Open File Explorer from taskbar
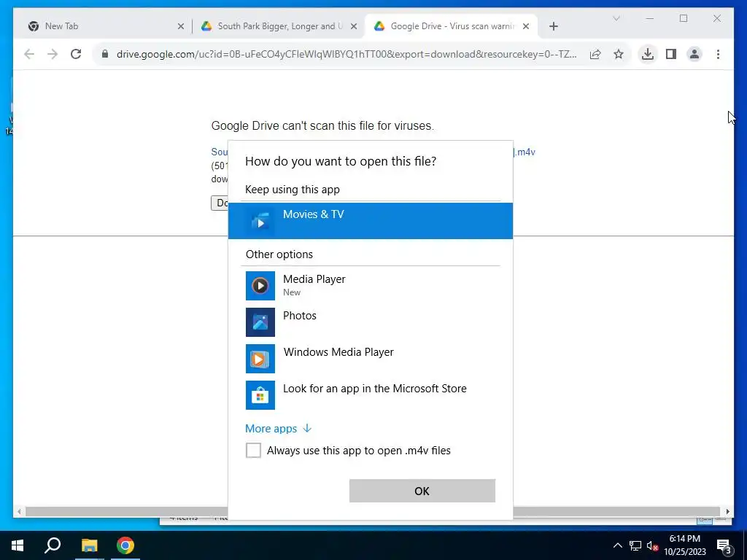 [89, 545]
